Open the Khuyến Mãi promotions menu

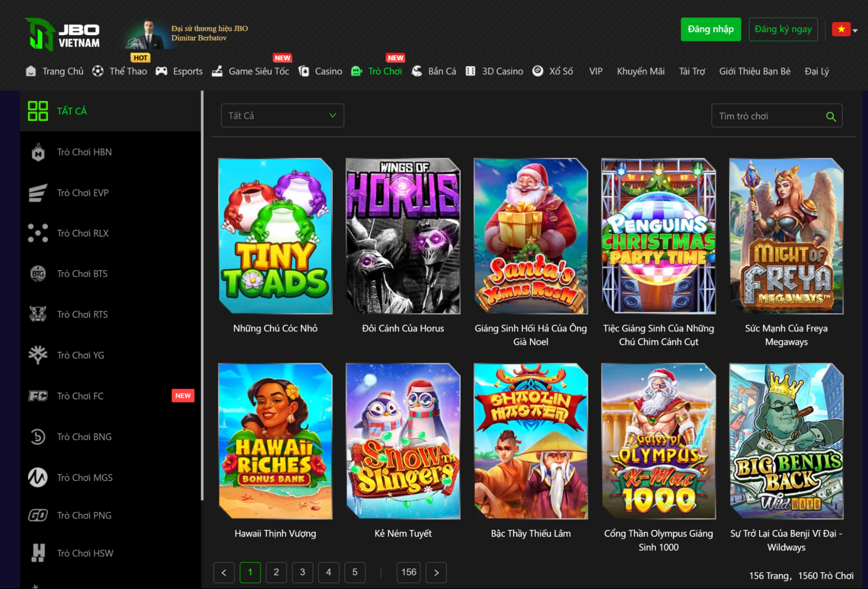click(640, 71)
